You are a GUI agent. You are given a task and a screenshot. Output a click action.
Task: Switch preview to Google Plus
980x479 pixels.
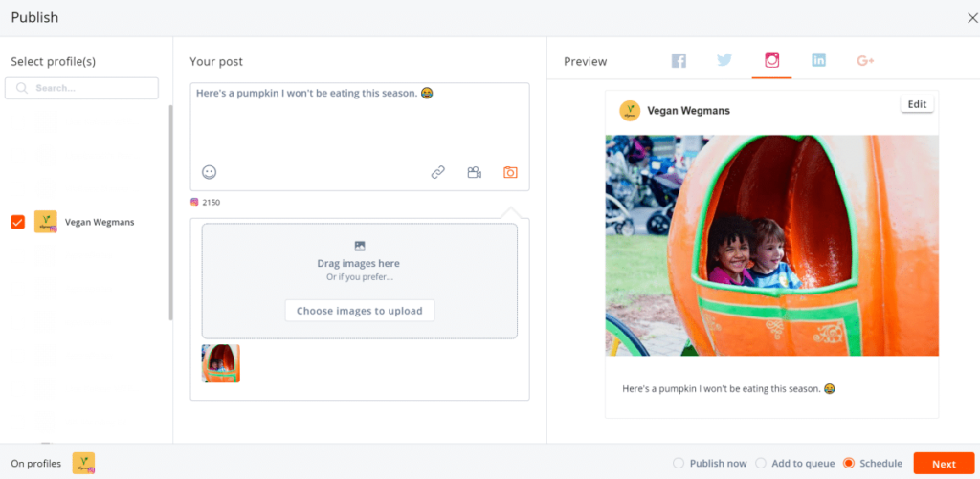coord(865,60)
